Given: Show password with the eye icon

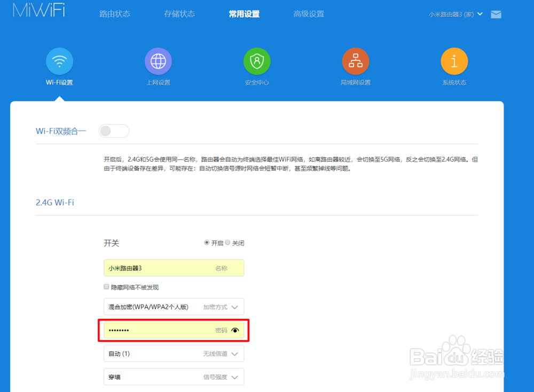Looking at the screenshot, I should [235, 330].
